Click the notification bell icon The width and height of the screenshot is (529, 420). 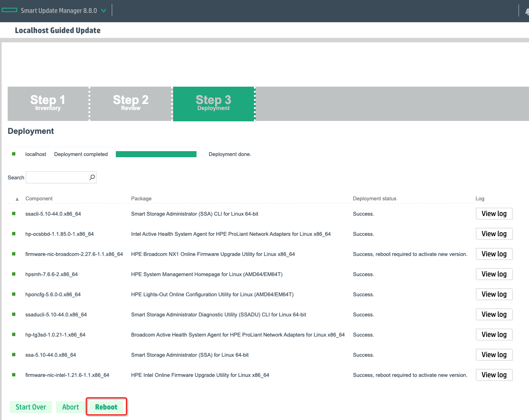(x=527, y=11)
